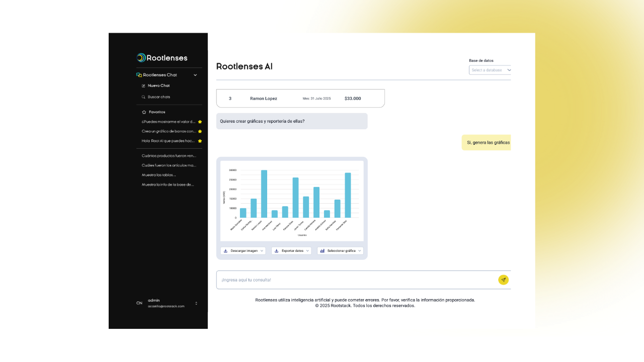Click the chat bubbles icon beside Rootlenses Chat
The image size is (644, 362).
coord(138,74)
